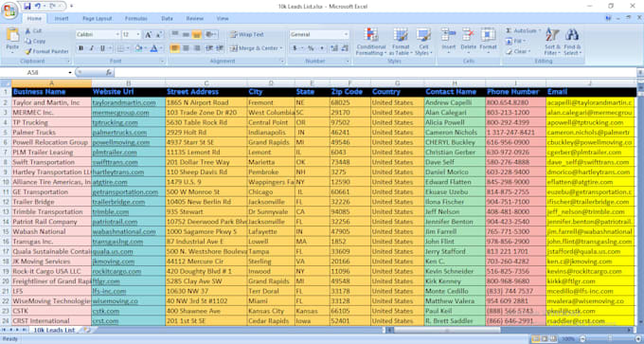This screenshot has height=344, width=644.
Task: Select column A header
Action: pos(52,83)
